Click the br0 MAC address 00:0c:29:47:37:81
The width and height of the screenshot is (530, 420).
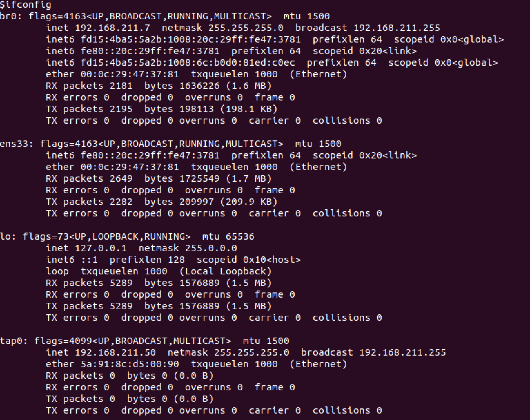tap(130, 74)
